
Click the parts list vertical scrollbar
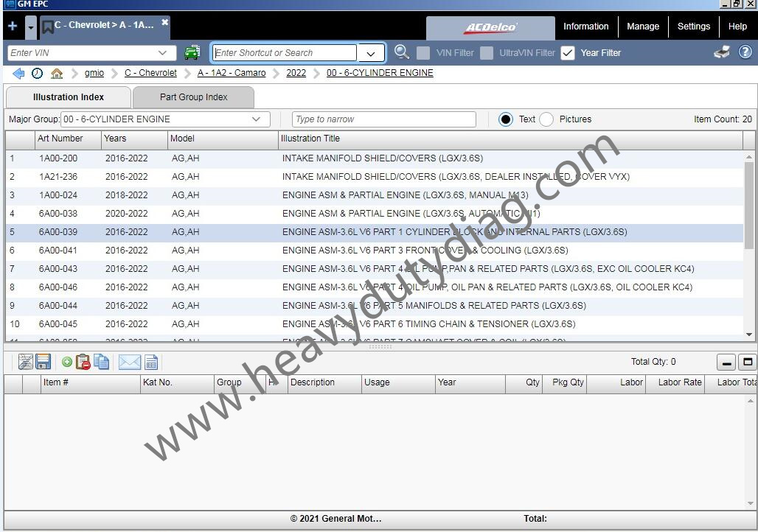tap(751, 452)
